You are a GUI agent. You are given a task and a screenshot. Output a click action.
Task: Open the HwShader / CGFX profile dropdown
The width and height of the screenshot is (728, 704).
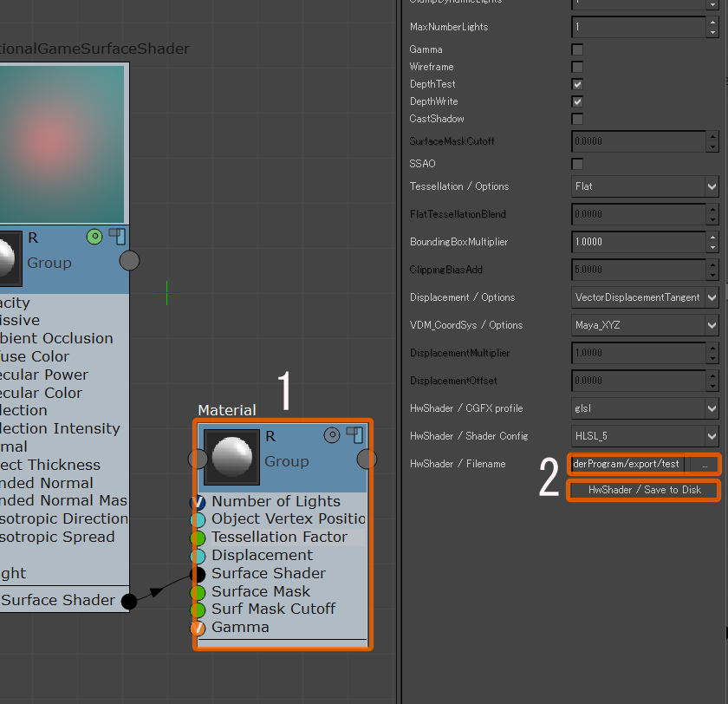click(x=645, y=408)
